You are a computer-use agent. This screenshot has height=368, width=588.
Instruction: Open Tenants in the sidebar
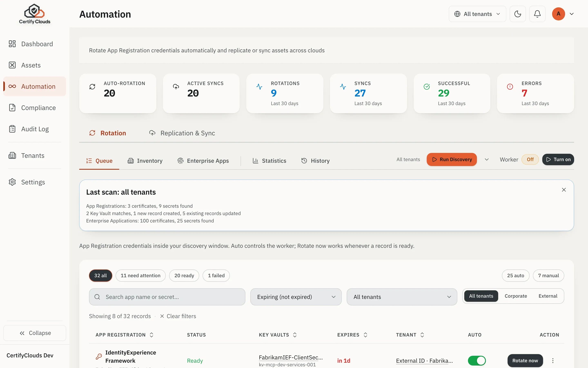35,156
